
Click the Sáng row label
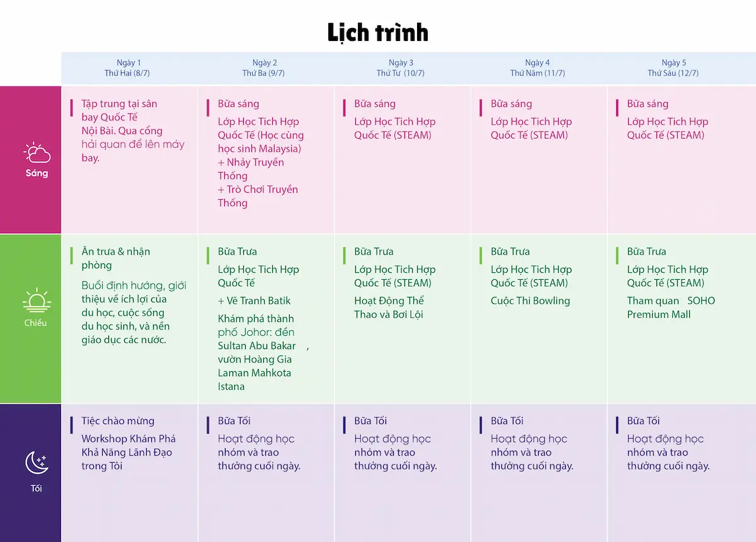37,173
